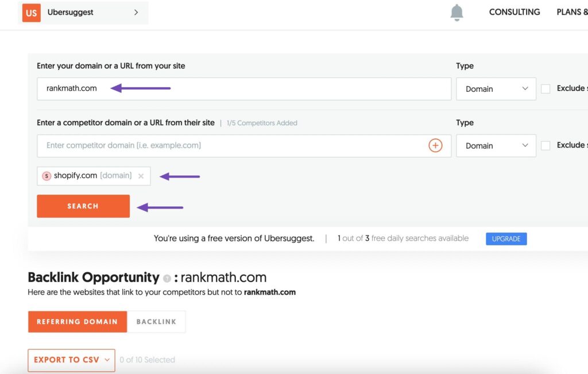The width and height of the screenshot is (588, 374).
Task: Click the bold rankmath.com in the description
Action: [x=270, y=292]
